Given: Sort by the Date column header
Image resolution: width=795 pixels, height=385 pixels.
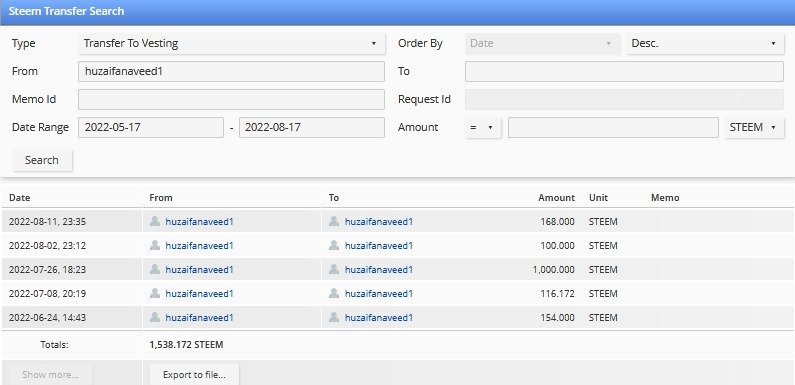Looking at the screenshot, I should coord(20,198).
